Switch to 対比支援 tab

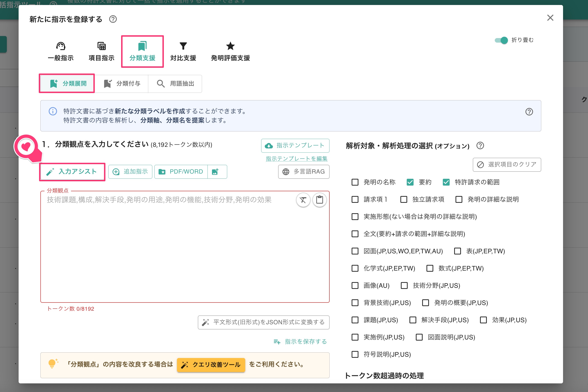tap(183, 51)
